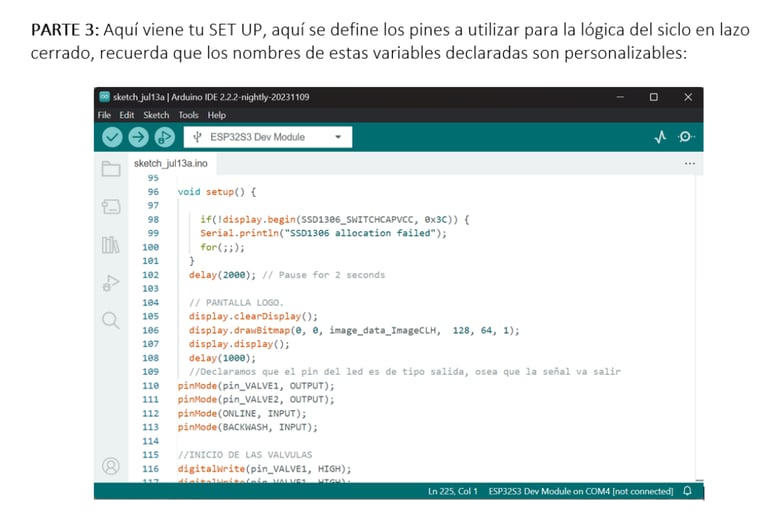
Task: Click the pinMode(ONLINE, INPUT) line
Action: pyautogui.click(x=242, y=414)
